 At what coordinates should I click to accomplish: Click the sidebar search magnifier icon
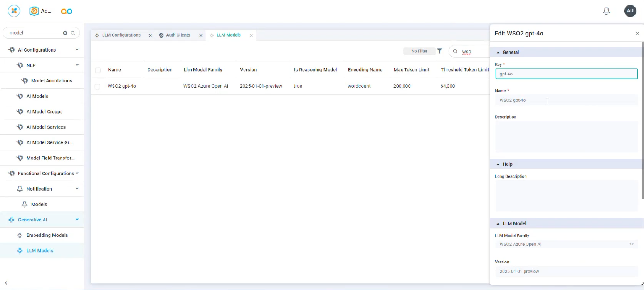point(73,33)
